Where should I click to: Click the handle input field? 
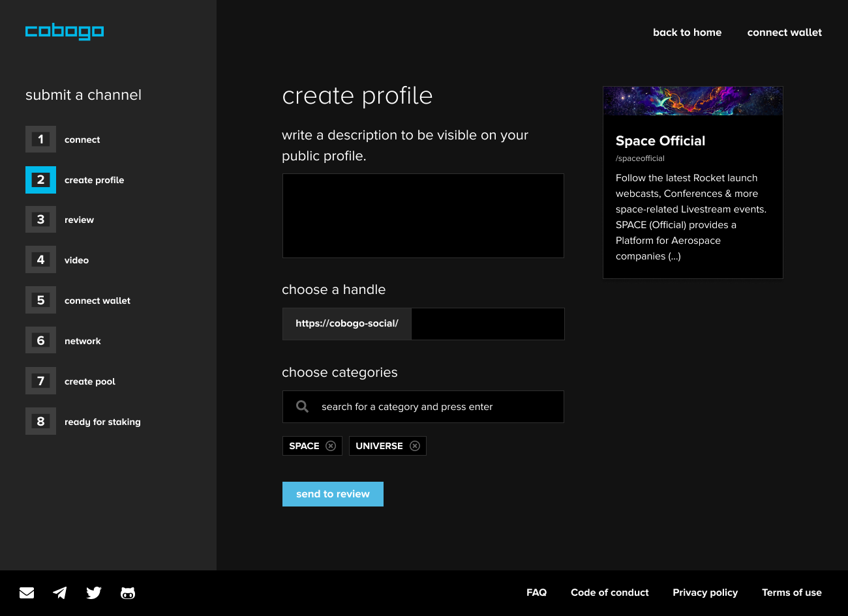pyautogui.click(x=487, y=324)
